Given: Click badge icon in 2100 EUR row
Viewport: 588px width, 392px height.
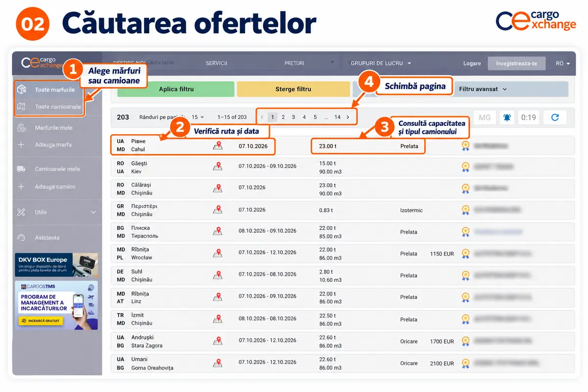Looking at the screenshot, I should point(465,363).
